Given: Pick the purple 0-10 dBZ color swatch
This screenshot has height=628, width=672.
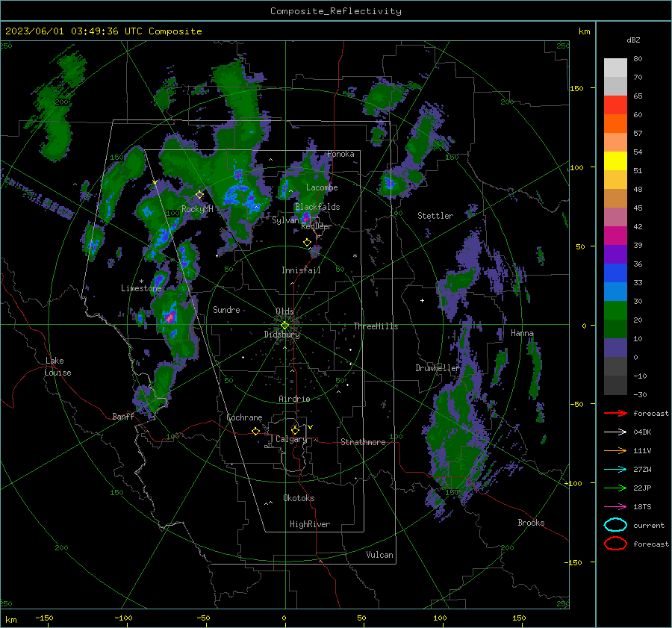Looking at the screenshot, I should 615,348.
